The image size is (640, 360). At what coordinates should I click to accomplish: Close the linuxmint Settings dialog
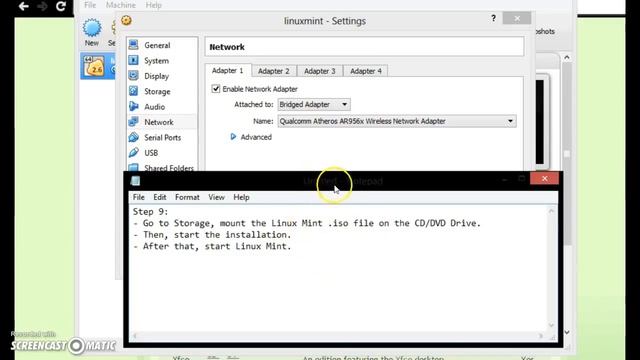(517, 18)
